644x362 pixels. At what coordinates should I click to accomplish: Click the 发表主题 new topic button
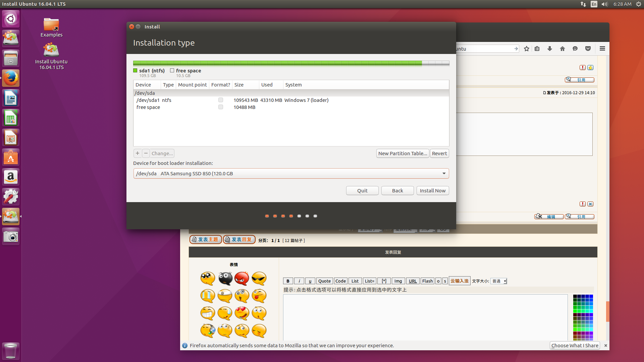pos(206,239)
